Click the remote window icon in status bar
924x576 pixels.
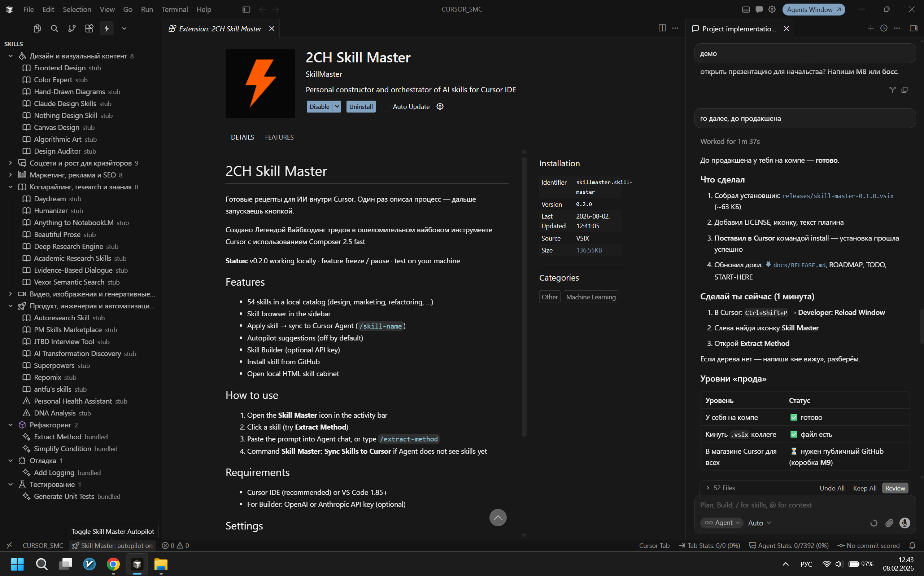click(x=9, y=546)
